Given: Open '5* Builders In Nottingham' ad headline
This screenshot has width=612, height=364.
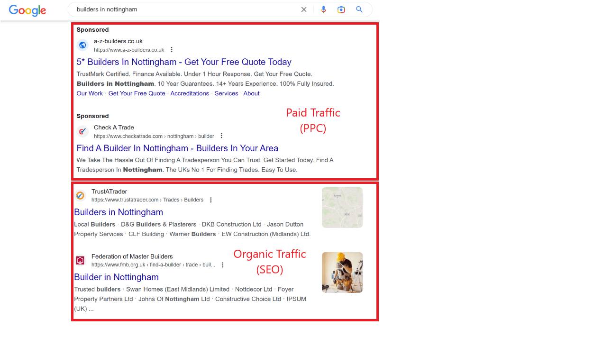Looking at the screenshot, I should click(184, 62).
